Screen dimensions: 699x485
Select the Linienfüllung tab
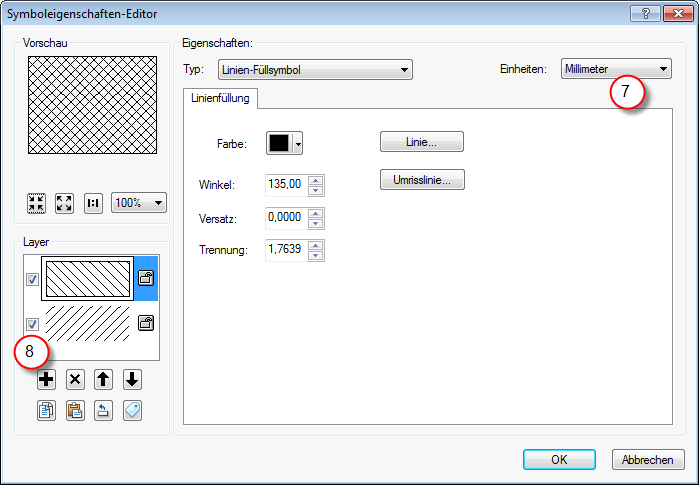tap(219, 98)
